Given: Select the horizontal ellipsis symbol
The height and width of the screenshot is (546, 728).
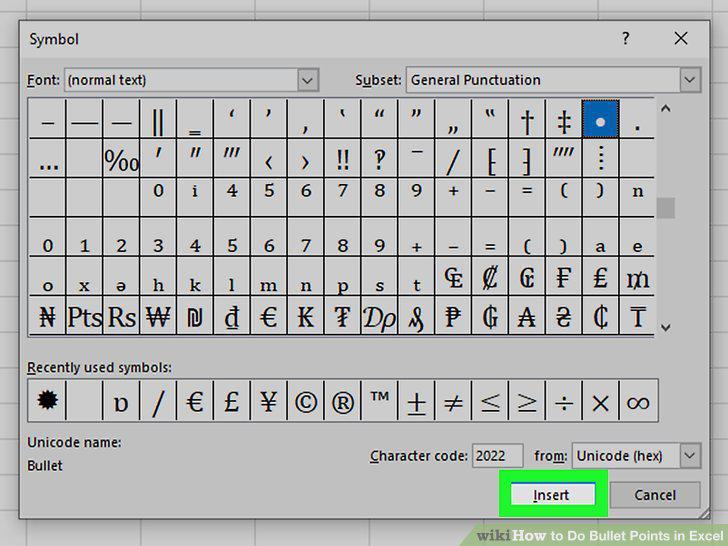Looking at the screenshot, I should coord(47,159).
